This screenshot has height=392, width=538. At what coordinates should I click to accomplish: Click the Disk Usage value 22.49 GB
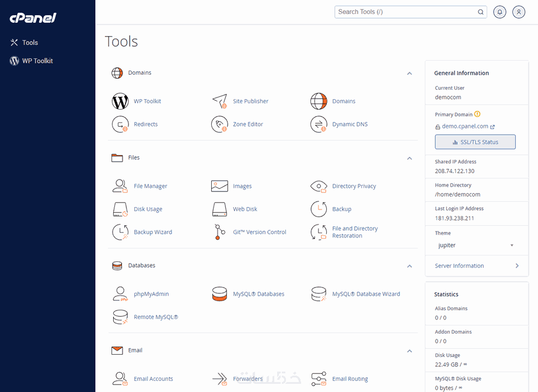click(x=451, y=365)
